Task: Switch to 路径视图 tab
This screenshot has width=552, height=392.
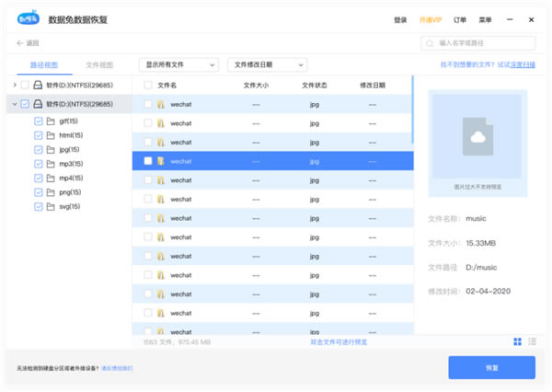Action: tap(44, 65)
